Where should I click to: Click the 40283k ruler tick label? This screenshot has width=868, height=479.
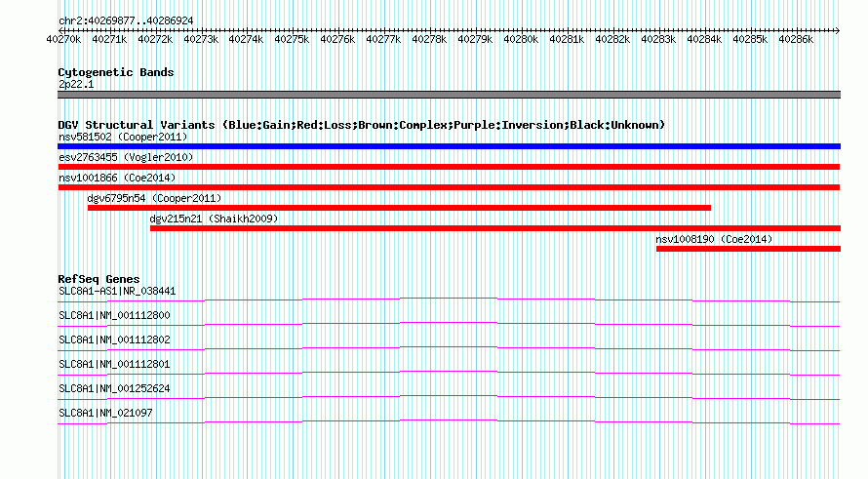pyautogui.click(x=658, y=39)
